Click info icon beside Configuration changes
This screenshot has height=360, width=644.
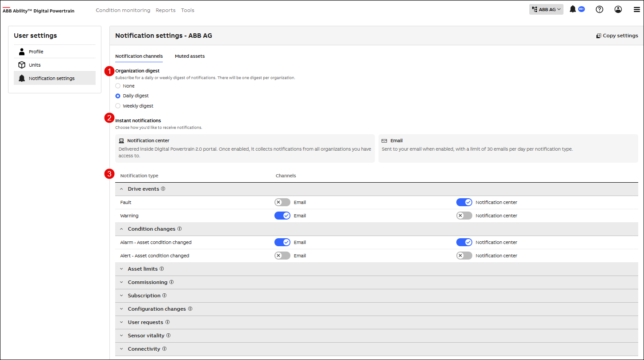pos(190,309)
